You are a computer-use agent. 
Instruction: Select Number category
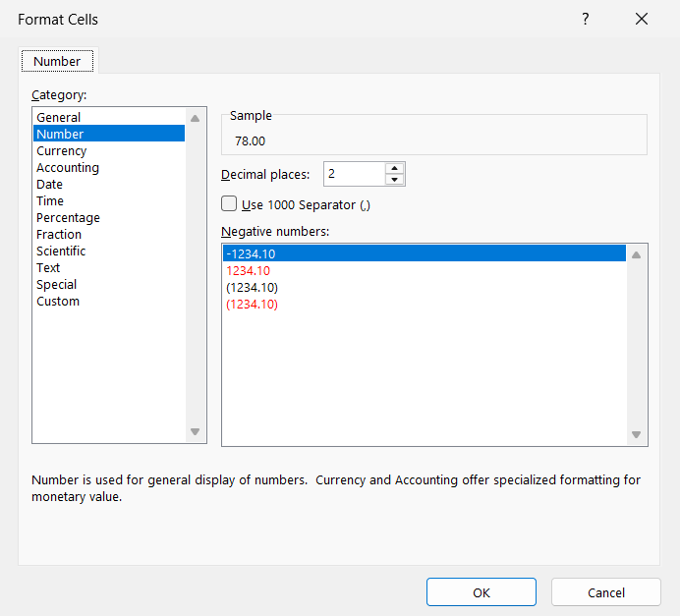pos(109,134)
